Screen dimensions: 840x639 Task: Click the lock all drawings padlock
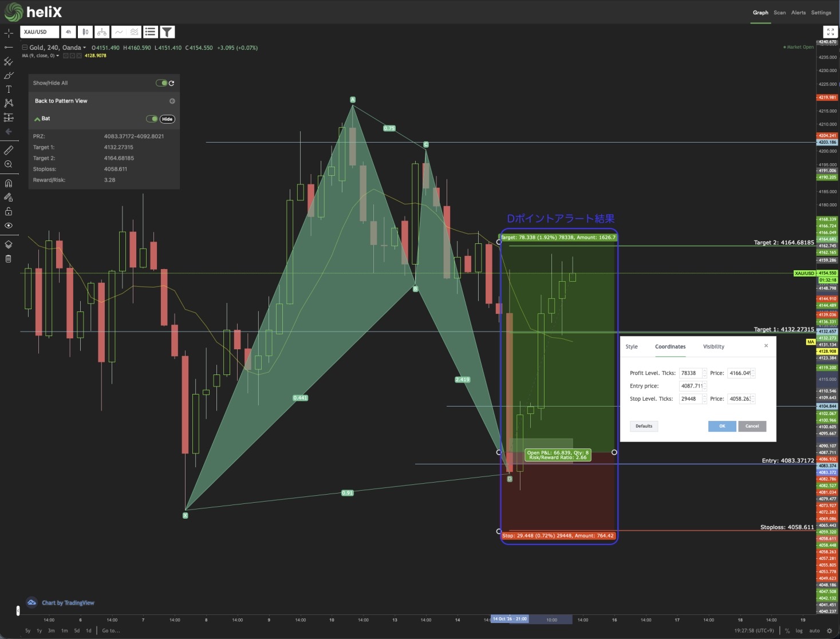[9, 211]
